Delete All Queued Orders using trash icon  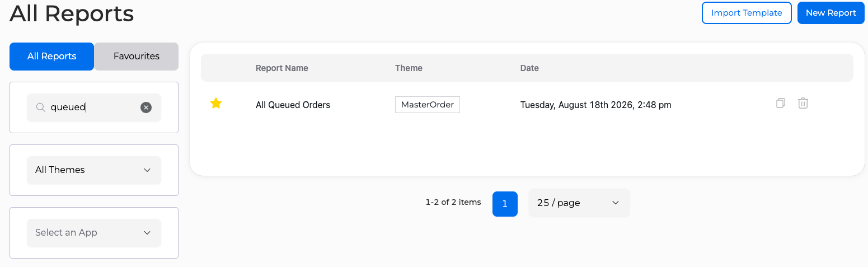[803, 103]
